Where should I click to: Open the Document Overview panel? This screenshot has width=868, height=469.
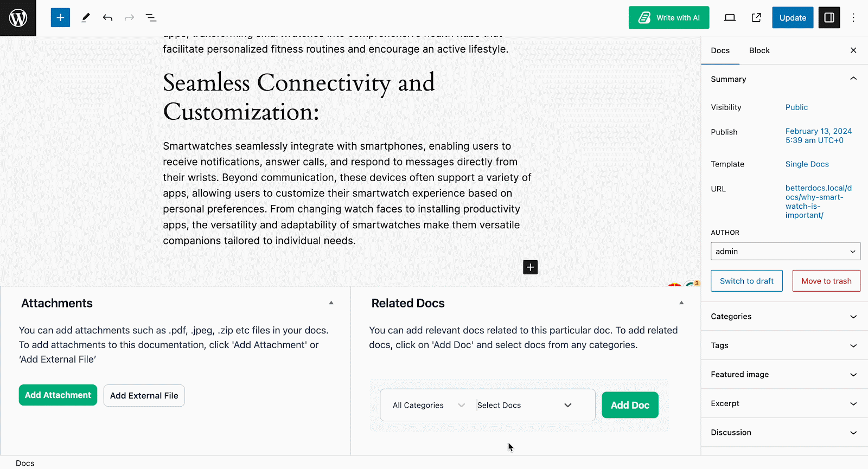(x=151, y=17)
